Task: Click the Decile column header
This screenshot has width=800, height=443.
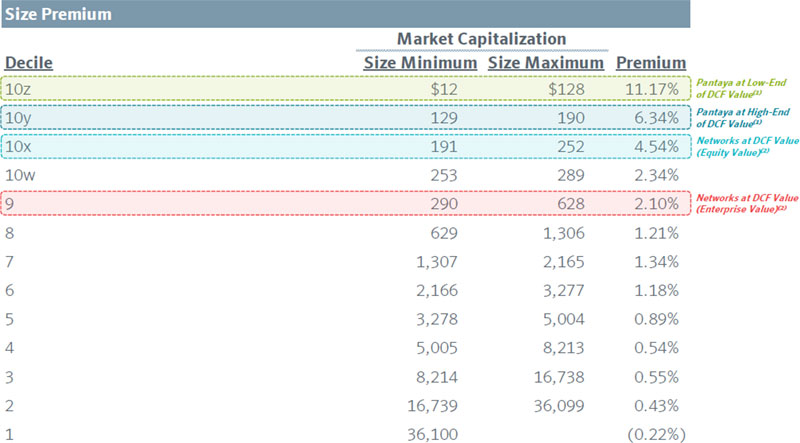Action: tap(29, 63)
